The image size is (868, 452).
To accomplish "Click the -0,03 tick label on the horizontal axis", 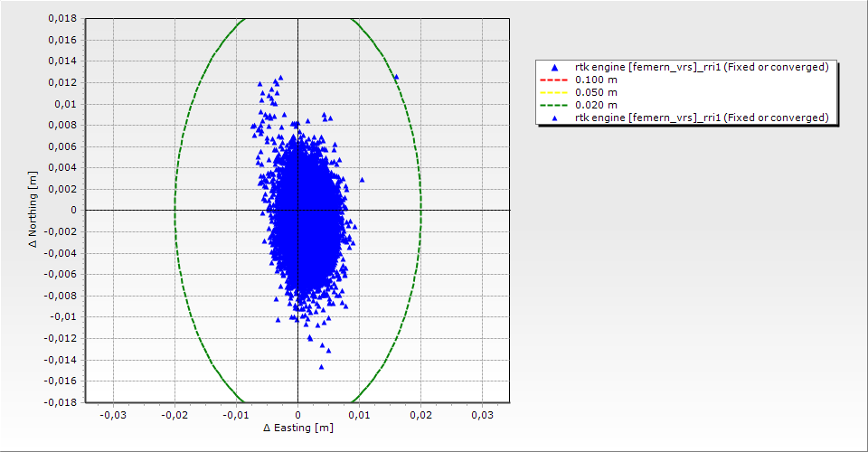I will (x=112, y=414).
